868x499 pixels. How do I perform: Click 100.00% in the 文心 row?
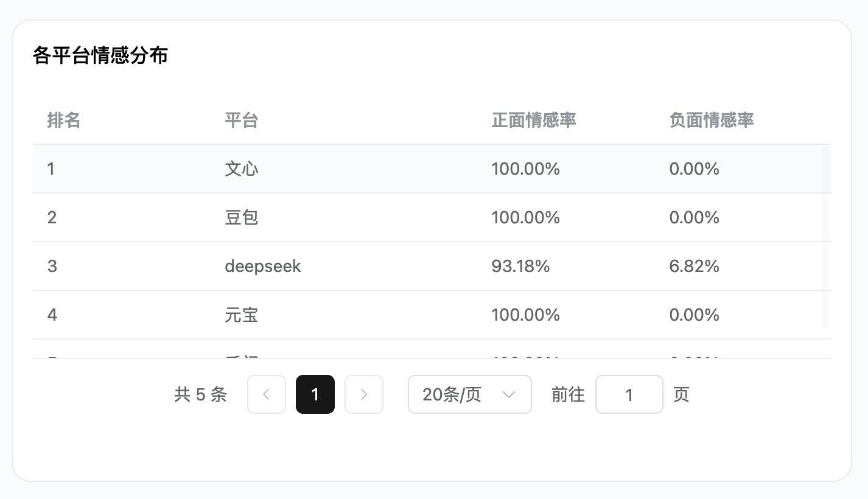(x=526, y=169)
